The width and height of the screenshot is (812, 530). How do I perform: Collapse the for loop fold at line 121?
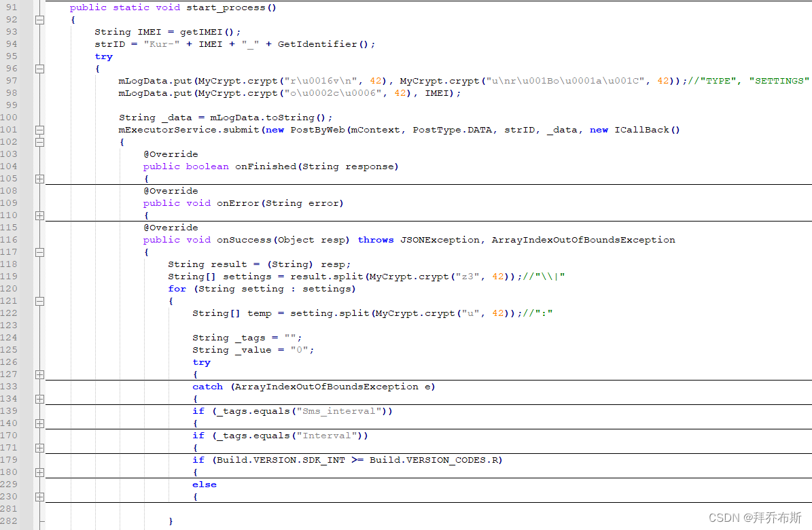[x=39, y=302]
